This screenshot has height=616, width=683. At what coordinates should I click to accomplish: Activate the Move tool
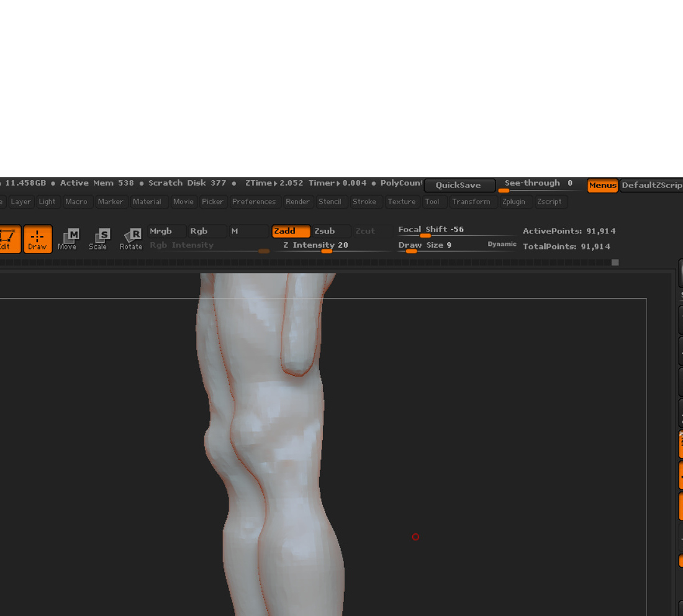point(68,238)
